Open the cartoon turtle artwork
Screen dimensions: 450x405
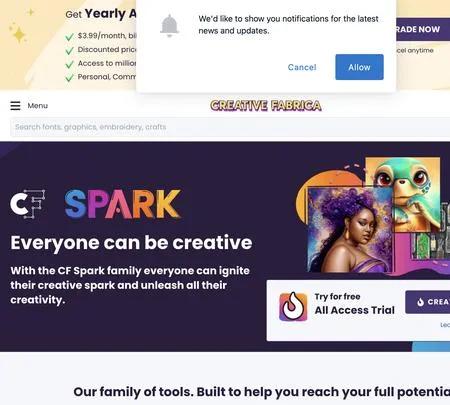click(403, 194)
